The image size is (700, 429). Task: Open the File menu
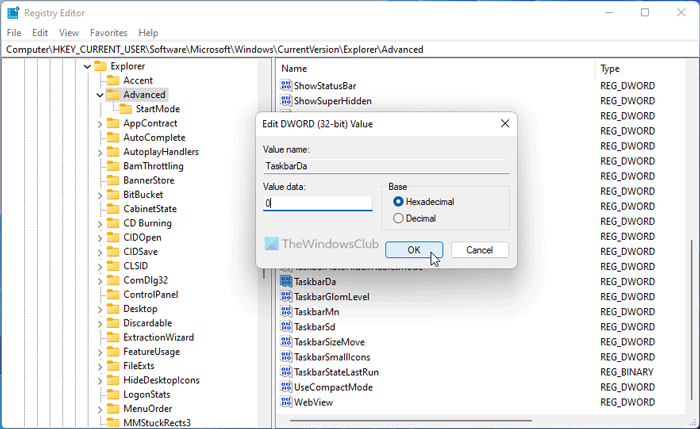coord(14,33)
